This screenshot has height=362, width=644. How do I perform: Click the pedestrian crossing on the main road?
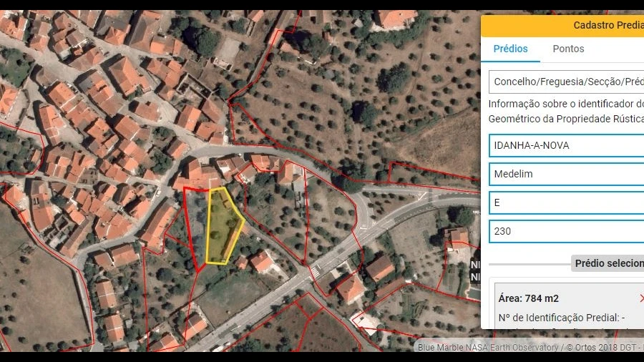point(315,271)
